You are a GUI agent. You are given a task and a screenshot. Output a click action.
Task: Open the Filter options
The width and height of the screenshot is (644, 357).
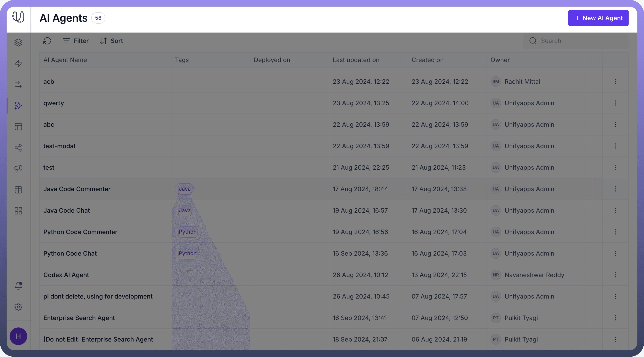pyautogui.click(x=76, y=41)
